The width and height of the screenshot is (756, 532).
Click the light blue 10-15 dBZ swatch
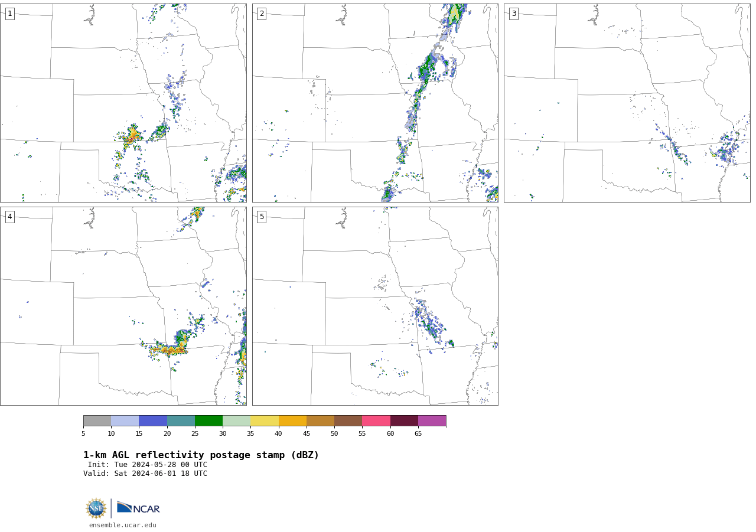[125, 420]
